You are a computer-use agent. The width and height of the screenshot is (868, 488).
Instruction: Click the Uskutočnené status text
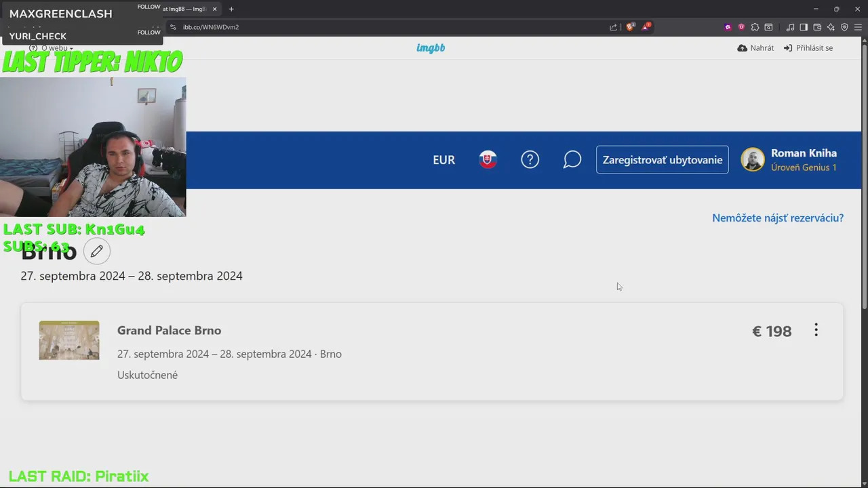(147, 375)
